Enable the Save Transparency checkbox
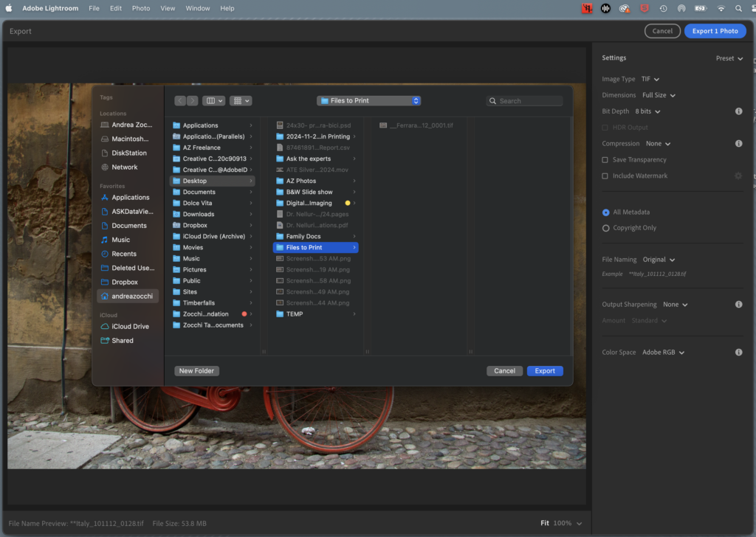Viewport: 756px width, 537px height. pos(605,160)
